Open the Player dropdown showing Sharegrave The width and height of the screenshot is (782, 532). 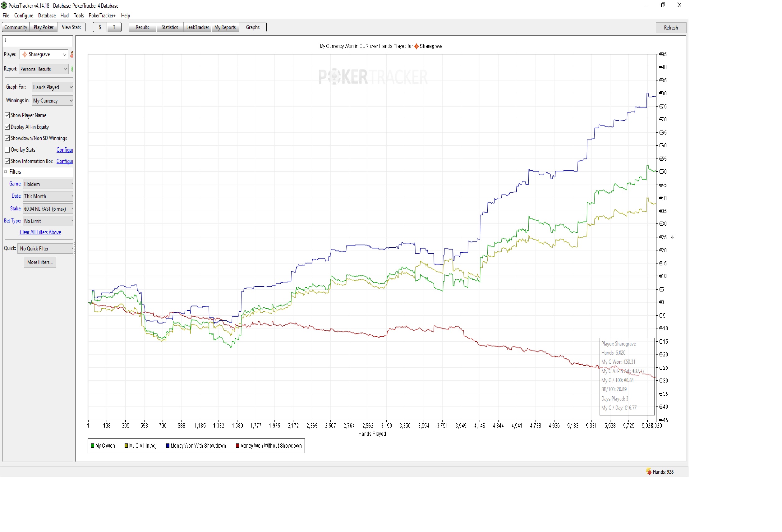44,54
